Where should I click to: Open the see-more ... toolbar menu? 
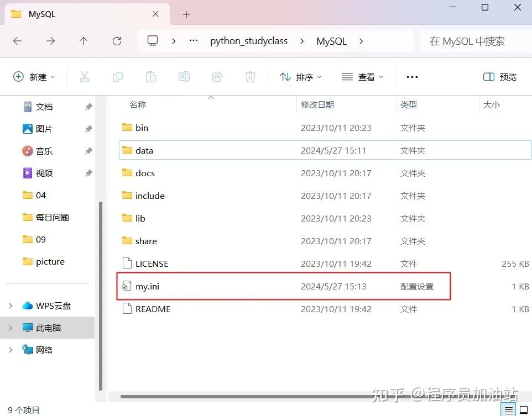[x=411, y=77]
